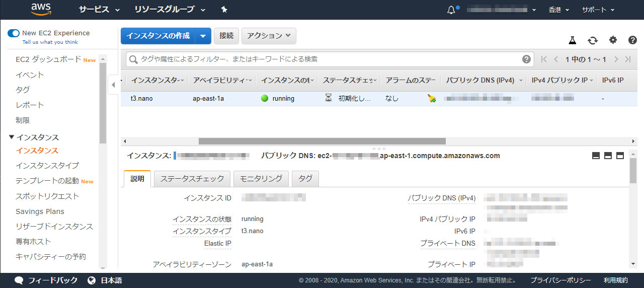The image size is (644, 288).
Task: Open レポート in sidebar
Action: (30, 105)
